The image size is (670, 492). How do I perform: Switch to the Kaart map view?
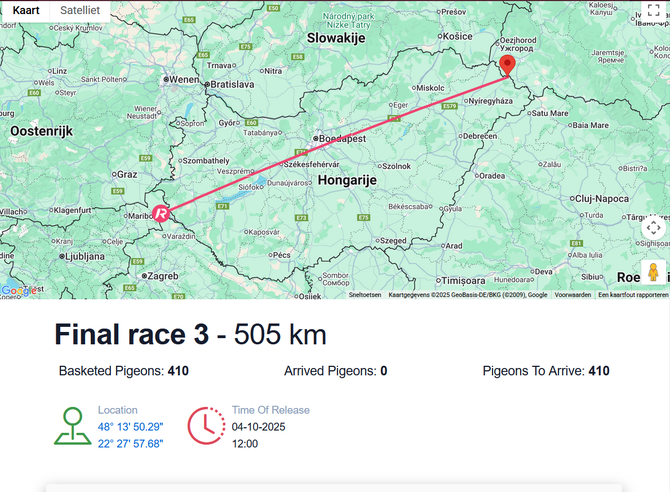click(x=25, y=10)
